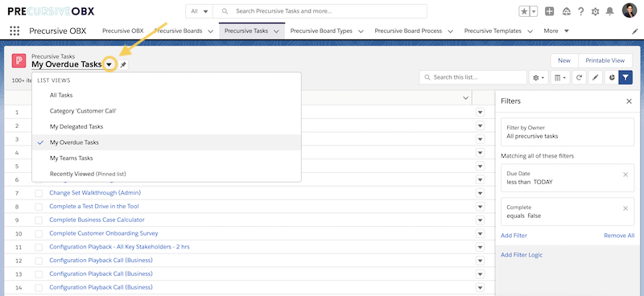This screenshot has width=644, height=296.
Task: Pin this list view with the pin icon
Action: pos(123,64)
